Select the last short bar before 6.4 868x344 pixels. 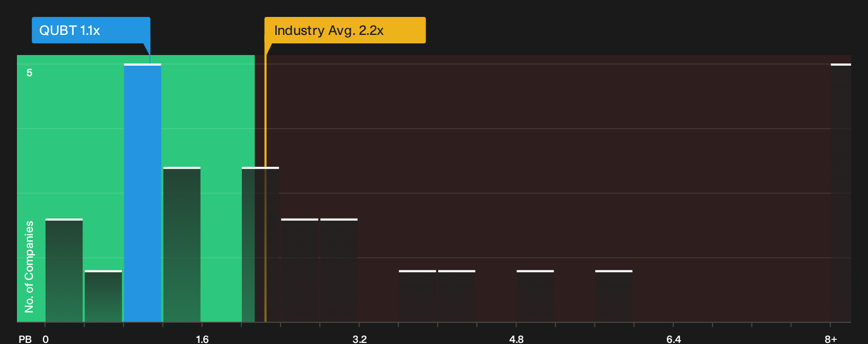click(x=614, y=296)
